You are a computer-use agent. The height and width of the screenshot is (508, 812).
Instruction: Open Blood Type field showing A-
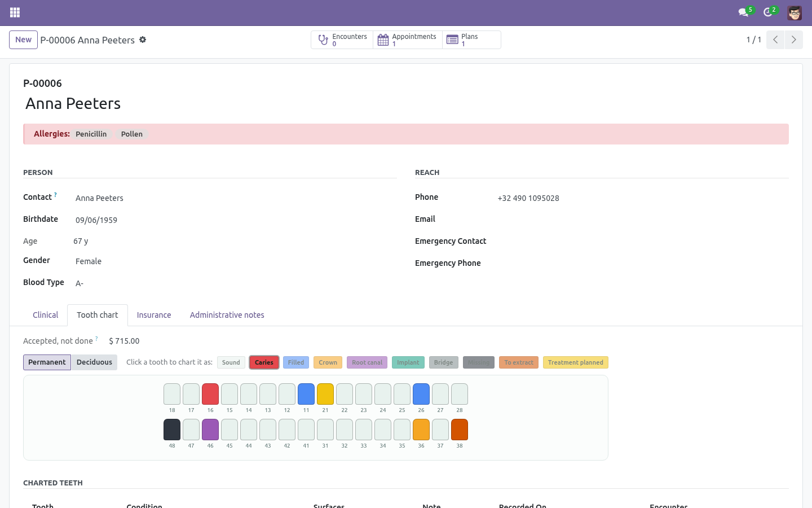coord(234,283)
